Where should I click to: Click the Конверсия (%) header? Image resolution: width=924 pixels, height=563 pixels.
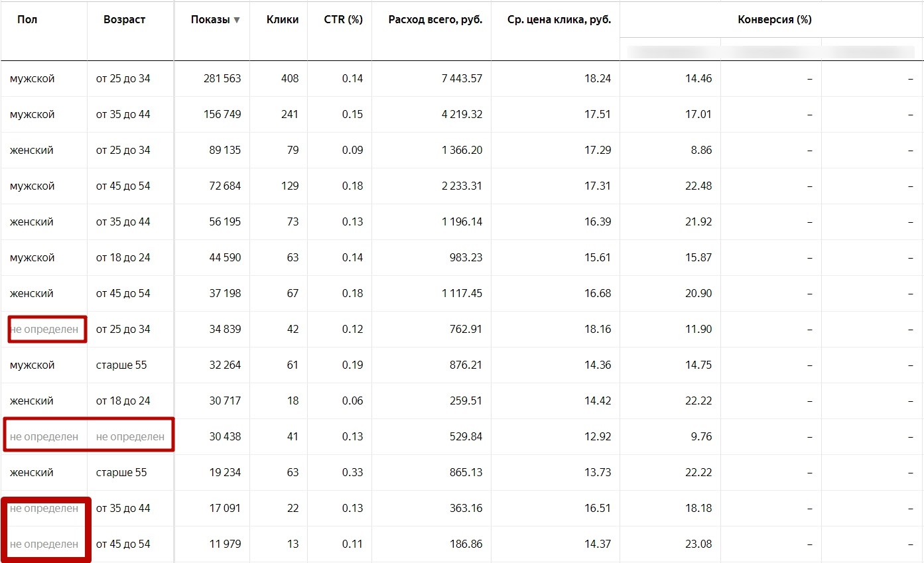pyautogui.click(x=774, y=20)
